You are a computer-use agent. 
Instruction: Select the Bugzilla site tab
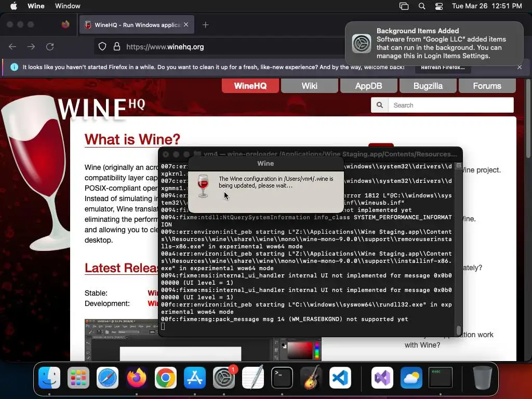(x=428, y=86)
